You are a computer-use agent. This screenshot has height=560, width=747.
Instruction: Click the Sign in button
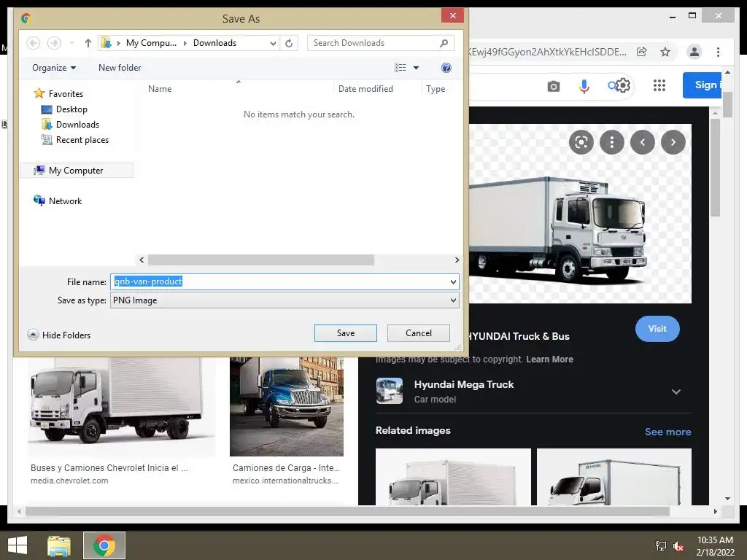(x=703, y=85)
